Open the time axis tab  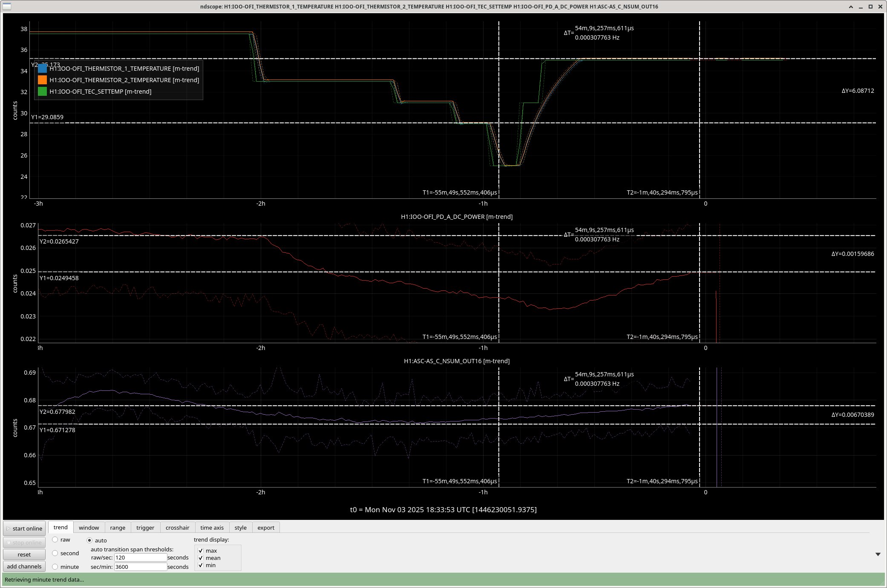[212, 528]
